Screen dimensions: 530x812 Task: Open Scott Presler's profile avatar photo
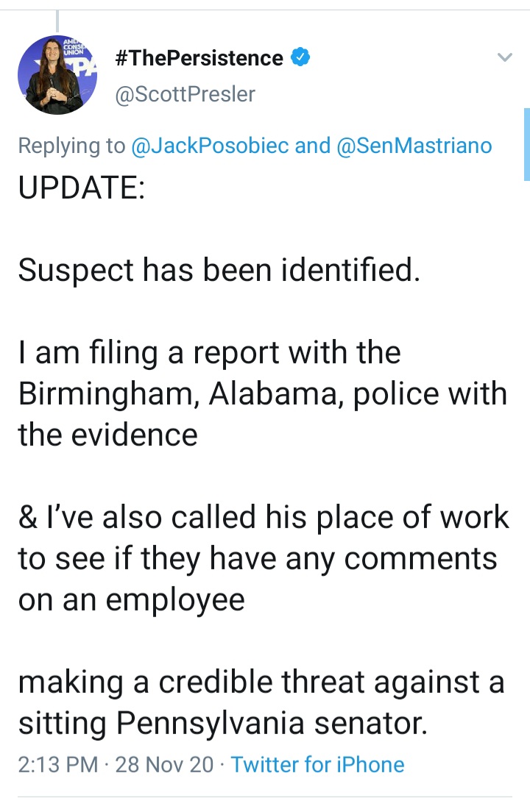57,75
